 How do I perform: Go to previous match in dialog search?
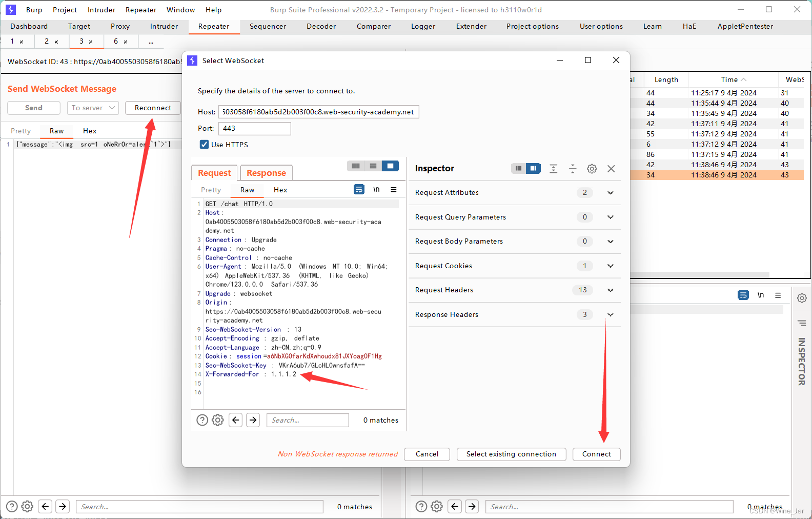236,420
